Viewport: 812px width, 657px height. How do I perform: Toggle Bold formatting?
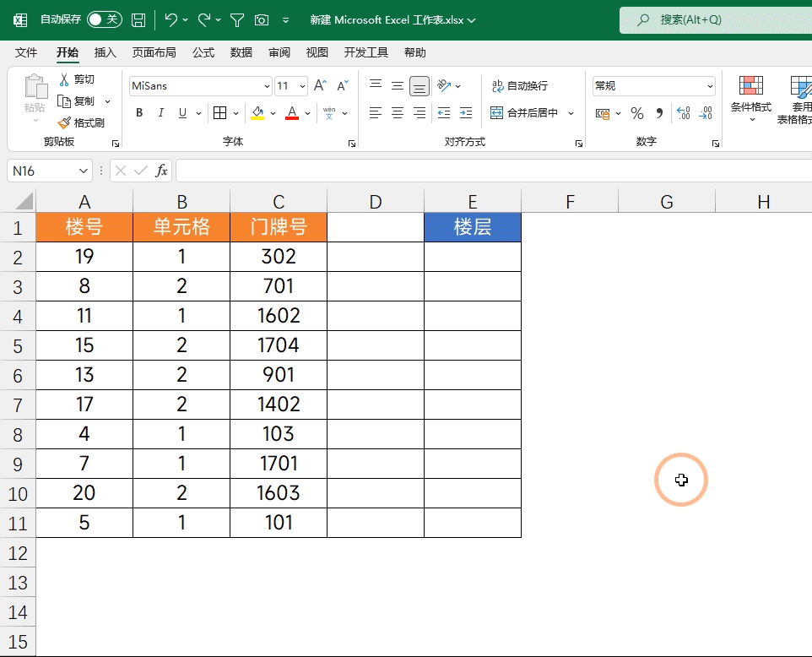(138, 113)
